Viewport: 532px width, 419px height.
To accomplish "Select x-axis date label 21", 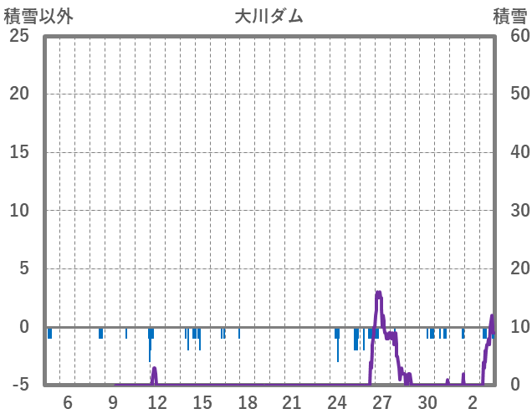I will click(x=291, y=401).
